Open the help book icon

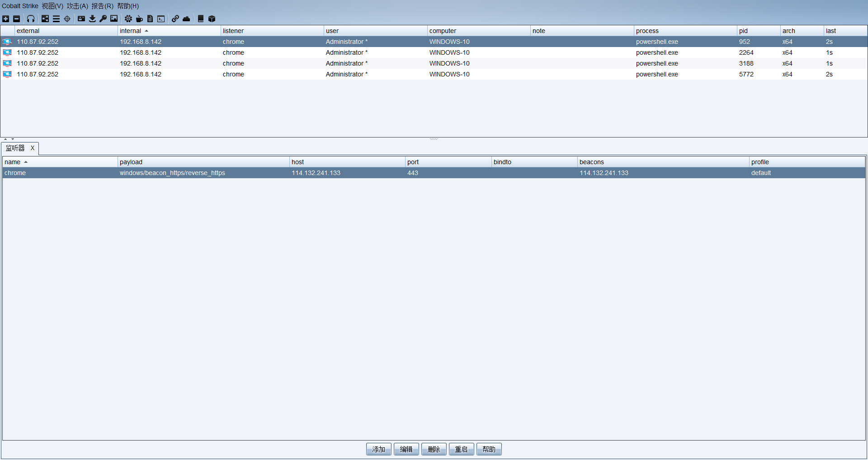(201, 19)
